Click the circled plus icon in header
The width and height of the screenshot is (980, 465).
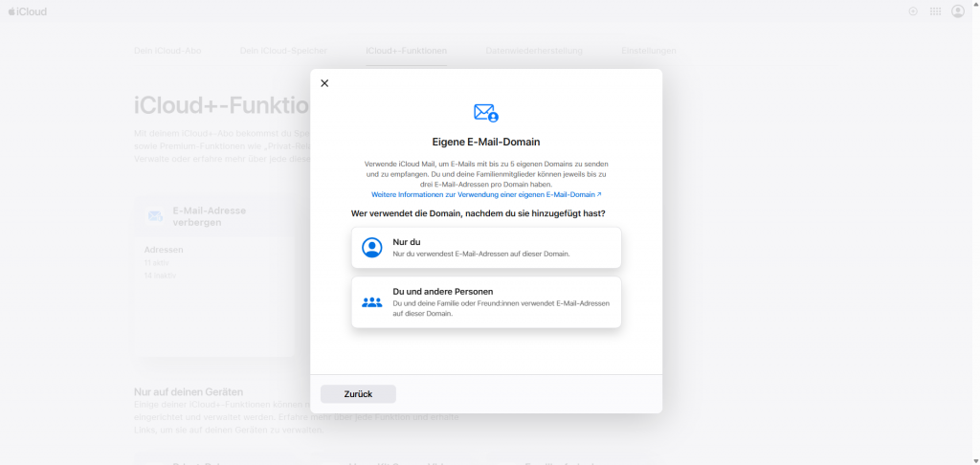click(x=912, y=11)
